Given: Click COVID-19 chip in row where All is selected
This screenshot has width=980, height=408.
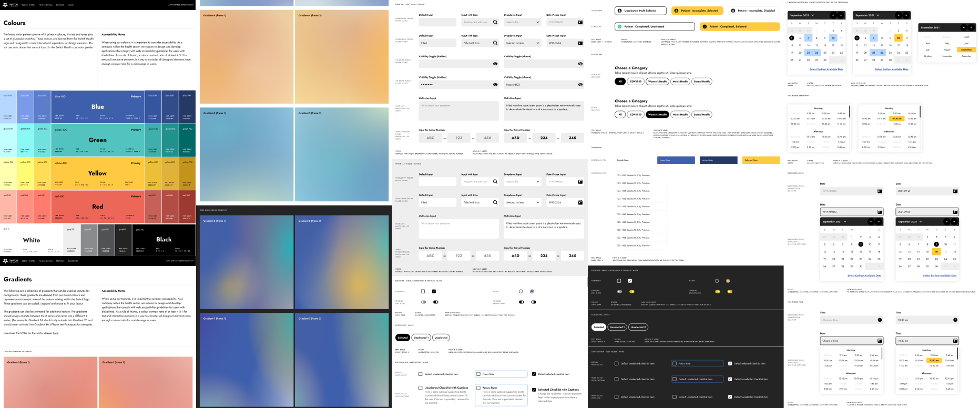Looking at the screenshot, I should [636, 81].
